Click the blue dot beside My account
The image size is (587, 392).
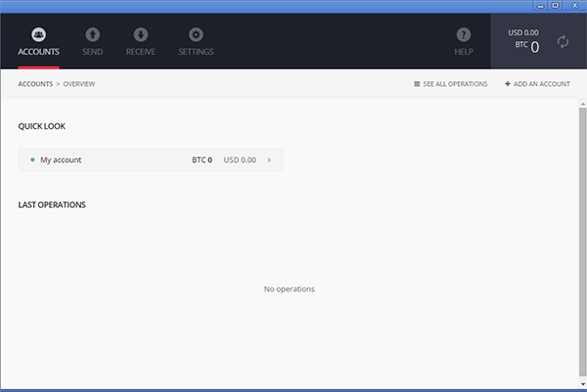(32, 159)
